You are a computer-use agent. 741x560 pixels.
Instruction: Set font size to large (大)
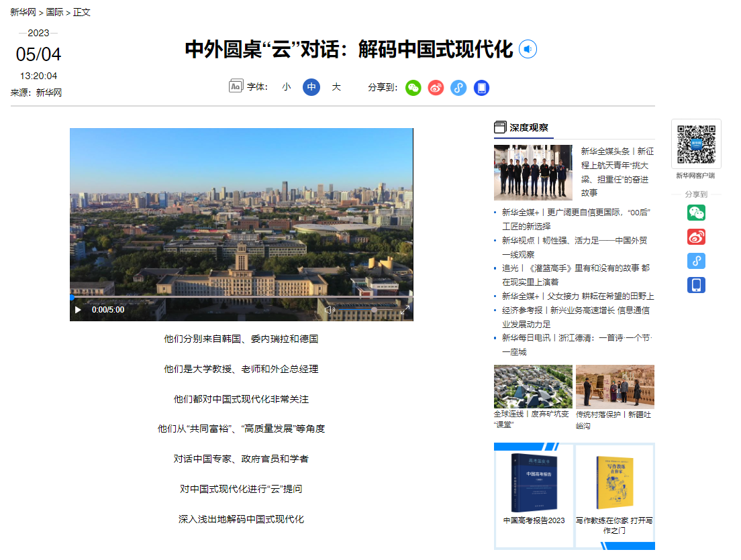[336, 87]
